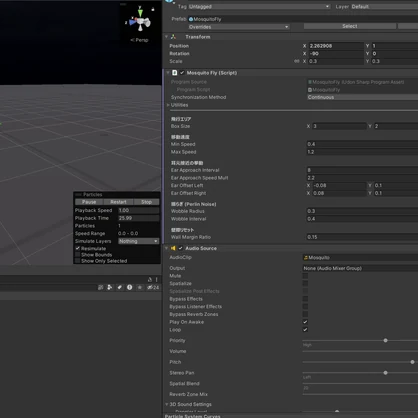
Task: Edit the Min Speed field
Action: pos(362,144)
